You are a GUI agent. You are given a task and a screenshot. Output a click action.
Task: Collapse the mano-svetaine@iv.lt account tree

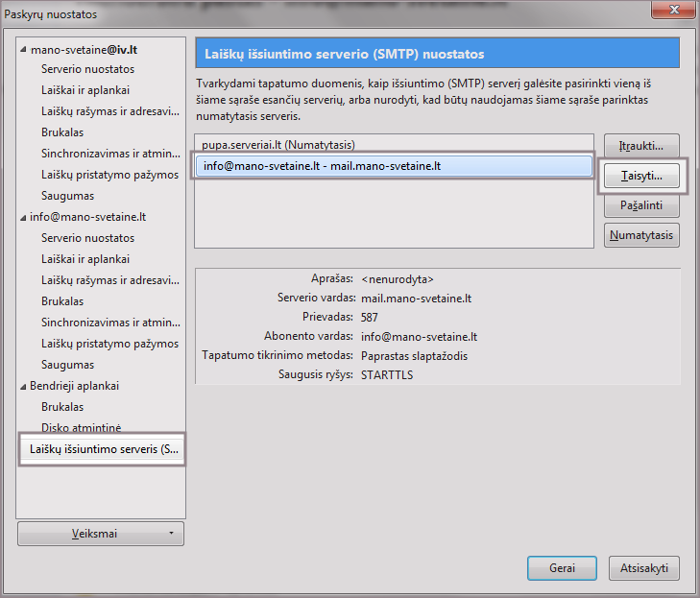point(24,49)
